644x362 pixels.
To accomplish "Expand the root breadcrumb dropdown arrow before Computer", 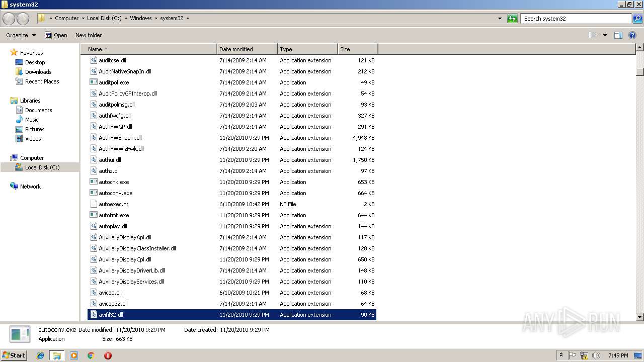I will (x=51, y=18).
